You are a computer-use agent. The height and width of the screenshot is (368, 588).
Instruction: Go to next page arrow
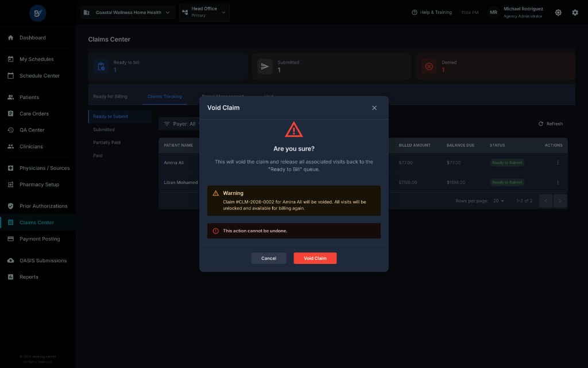click(560, 201)
